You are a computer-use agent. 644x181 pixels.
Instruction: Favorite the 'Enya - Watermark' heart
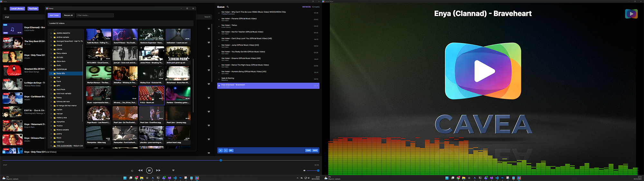[209, 126]
